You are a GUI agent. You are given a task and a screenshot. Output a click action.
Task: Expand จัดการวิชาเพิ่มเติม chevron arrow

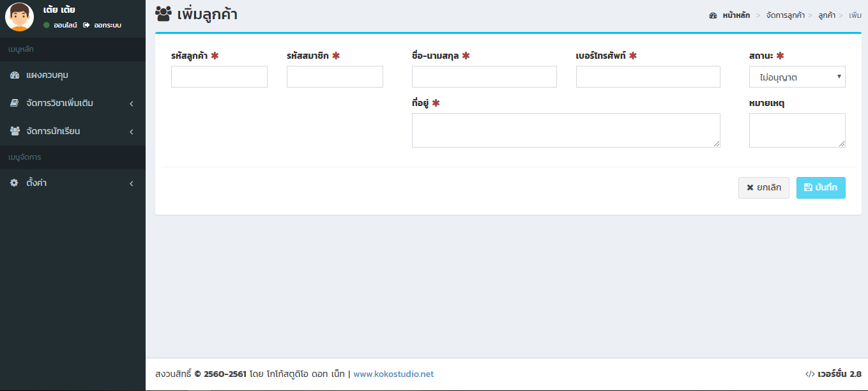(x=131, y=103)
